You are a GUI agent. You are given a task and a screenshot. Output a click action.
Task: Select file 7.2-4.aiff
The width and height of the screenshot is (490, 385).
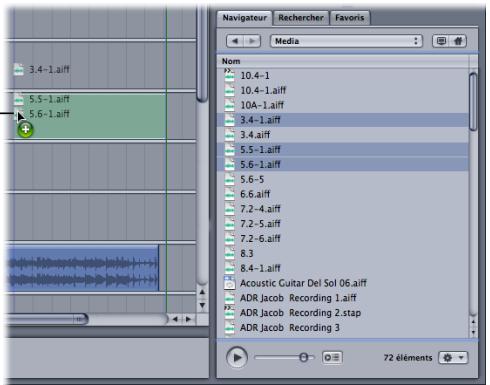pos(343,209)
